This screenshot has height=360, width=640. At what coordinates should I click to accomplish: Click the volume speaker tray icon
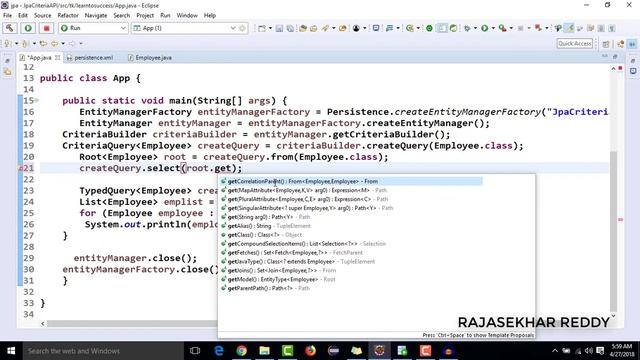pyautogui.click(x=589, y=351)
